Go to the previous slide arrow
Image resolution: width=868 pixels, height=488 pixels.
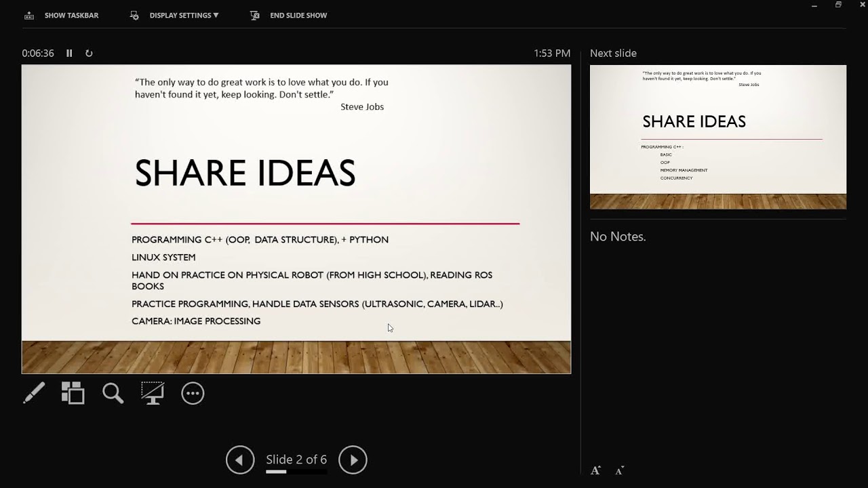pos(240,460)
